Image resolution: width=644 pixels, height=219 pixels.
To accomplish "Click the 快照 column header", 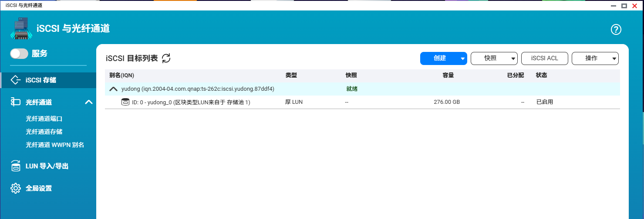I will [x=351, y=75].
